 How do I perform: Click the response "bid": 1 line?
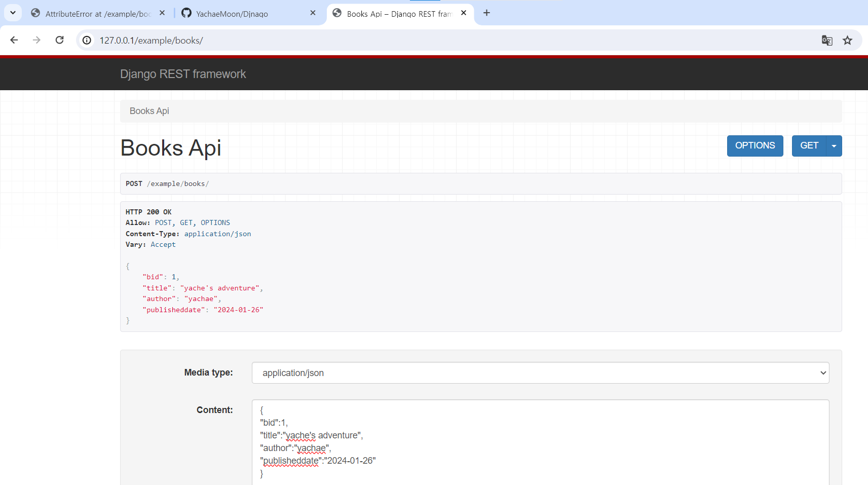(161, 277)
